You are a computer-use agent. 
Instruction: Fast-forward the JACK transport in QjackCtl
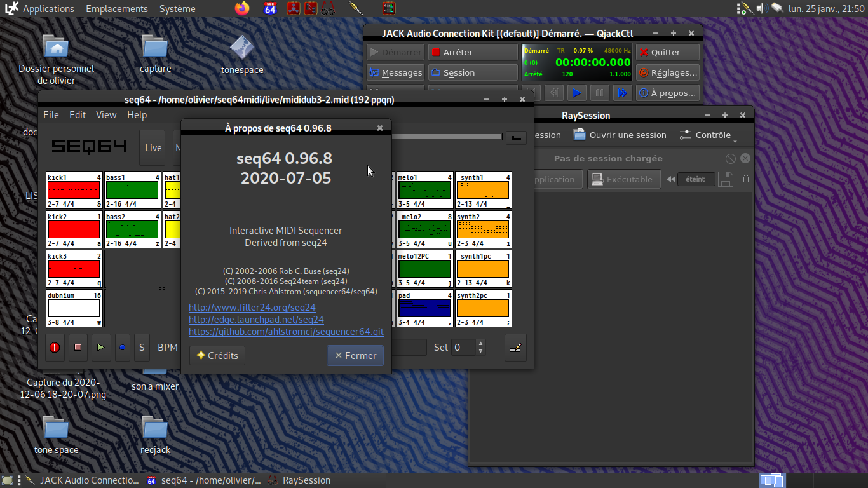pos(622,93)
